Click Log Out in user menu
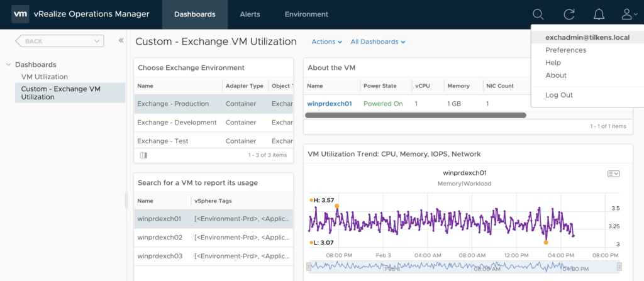The width and height of the screenshot is (644, 281). 559,95
